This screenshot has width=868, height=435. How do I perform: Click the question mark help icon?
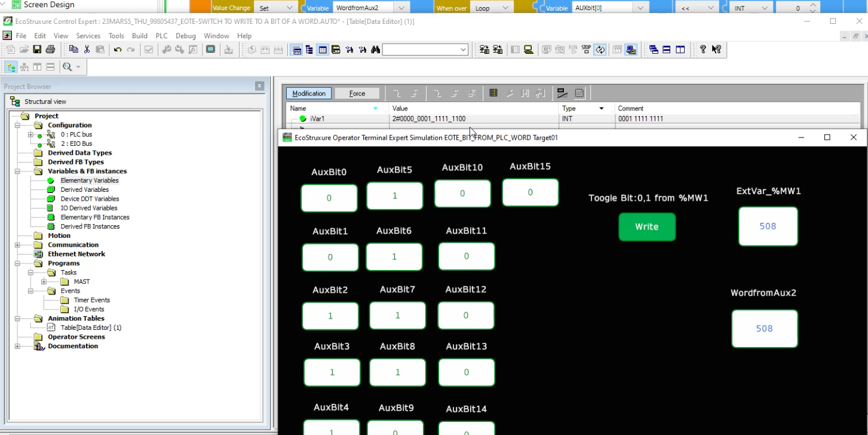(703, 50)
